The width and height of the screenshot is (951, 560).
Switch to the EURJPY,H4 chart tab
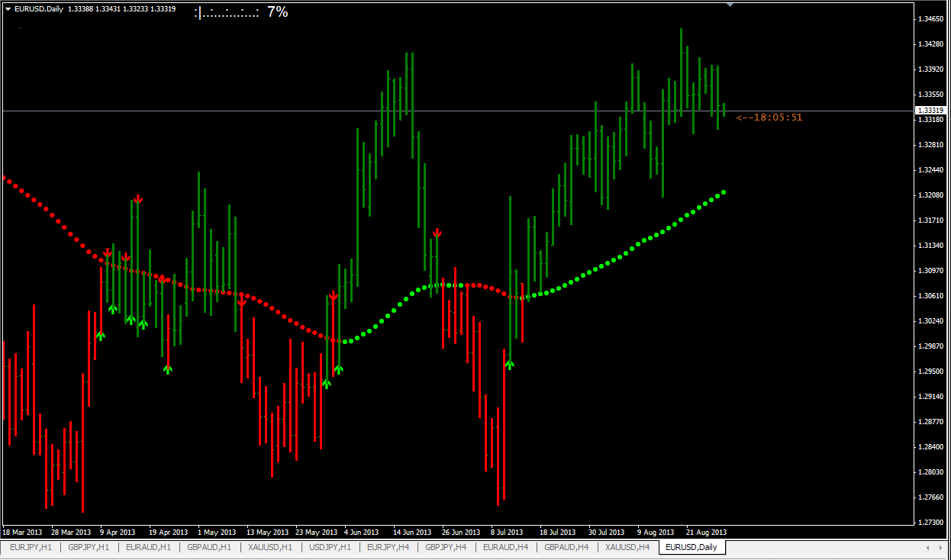[x=388, y=547]
